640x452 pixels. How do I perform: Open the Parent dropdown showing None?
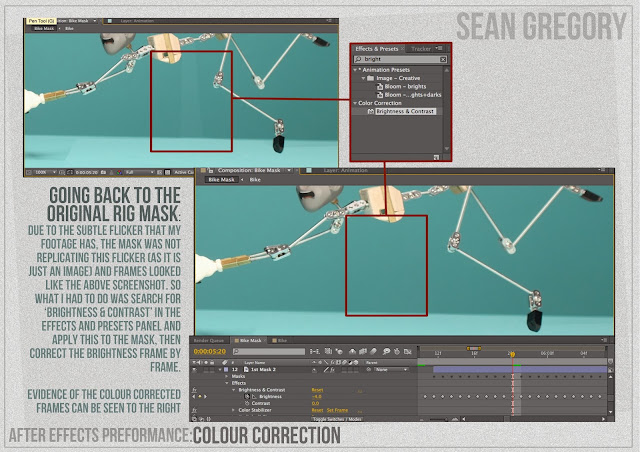tap(391, 370)
